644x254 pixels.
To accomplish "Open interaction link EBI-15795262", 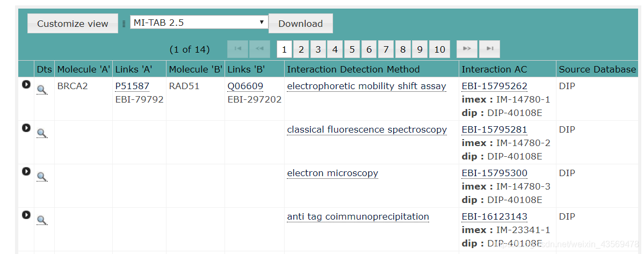I will pos(495,86).
